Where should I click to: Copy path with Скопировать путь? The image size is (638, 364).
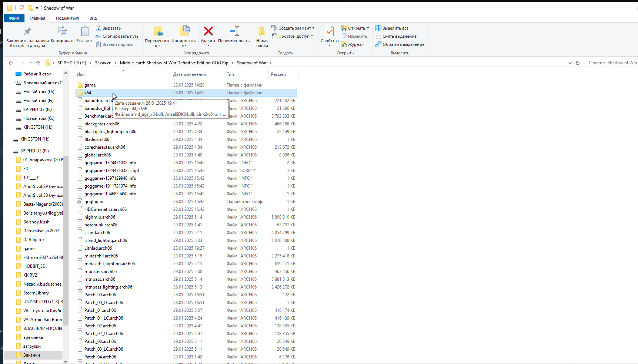(x=117, y=36)
